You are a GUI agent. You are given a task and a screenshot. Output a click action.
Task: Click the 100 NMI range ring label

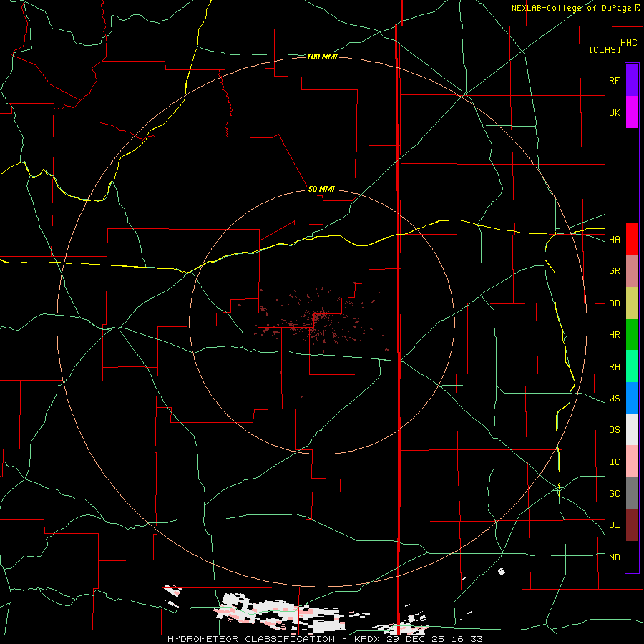point(323,57)
